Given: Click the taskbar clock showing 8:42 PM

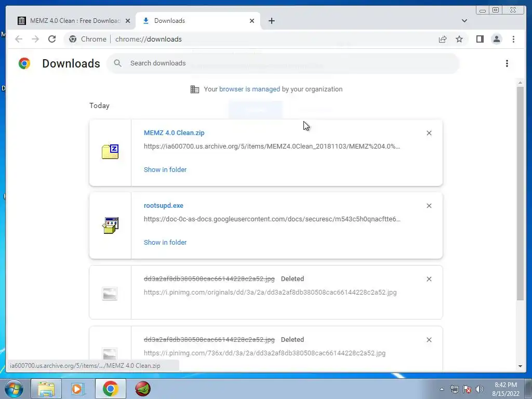Looking at the screenshot, I should (x=506, y=389).
